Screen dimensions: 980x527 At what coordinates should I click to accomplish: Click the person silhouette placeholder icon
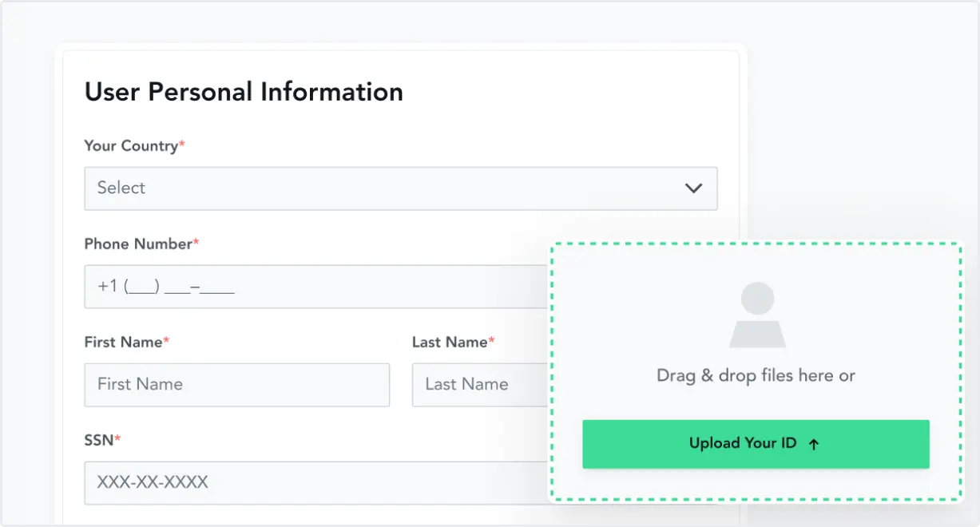click(x=757, y=315)
